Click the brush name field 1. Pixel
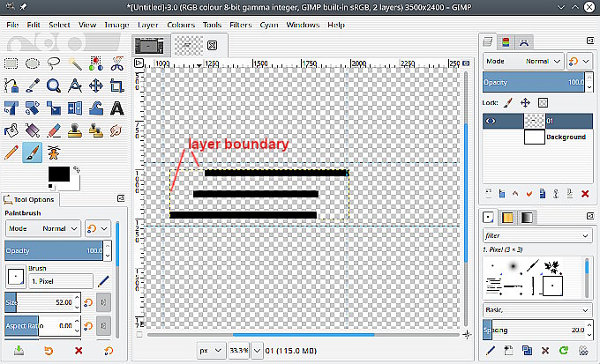Image resolution: width=600 pixels, height=364 pixels. (x=61, y=281)
